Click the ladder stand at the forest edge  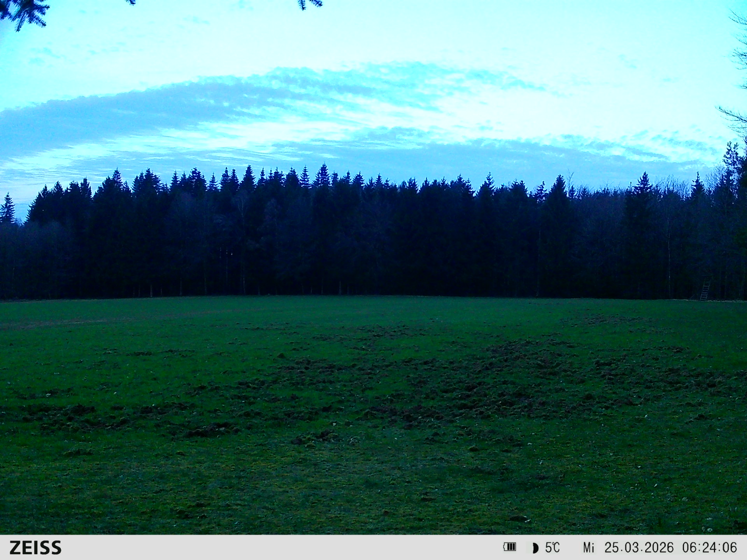pos(705,290)
